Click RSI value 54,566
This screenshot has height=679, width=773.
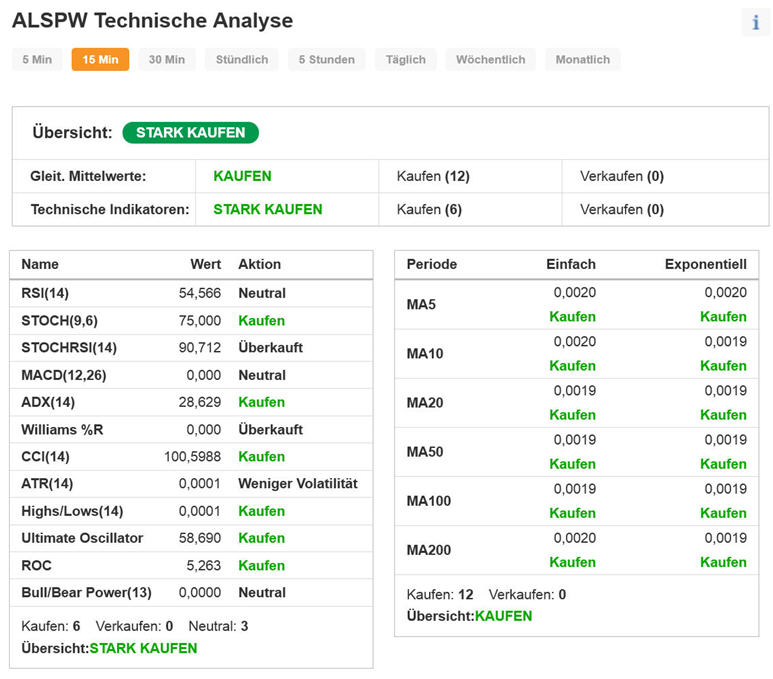[200, 293]
